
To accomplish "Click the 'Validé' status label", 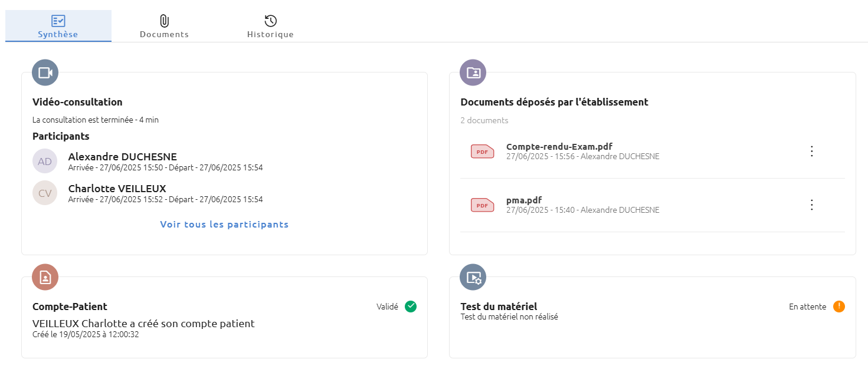I will [x=387, y=307].
